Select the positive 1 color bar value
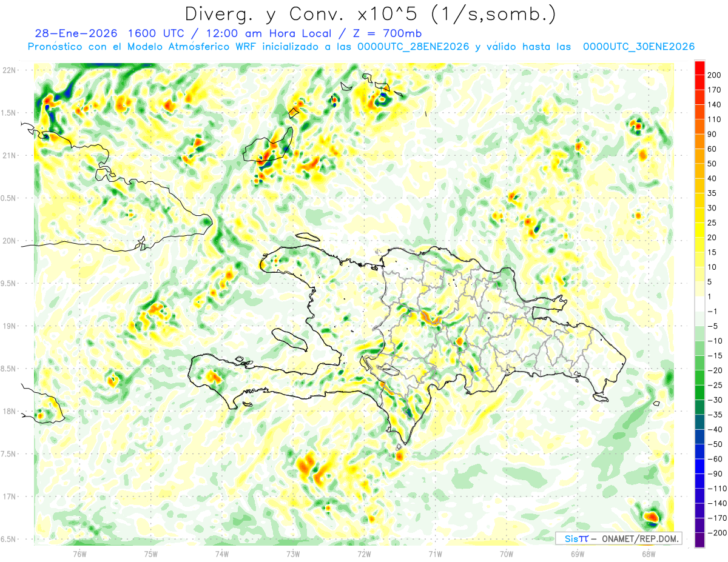This screenshot has width=728, height=562. pos(710,297)
